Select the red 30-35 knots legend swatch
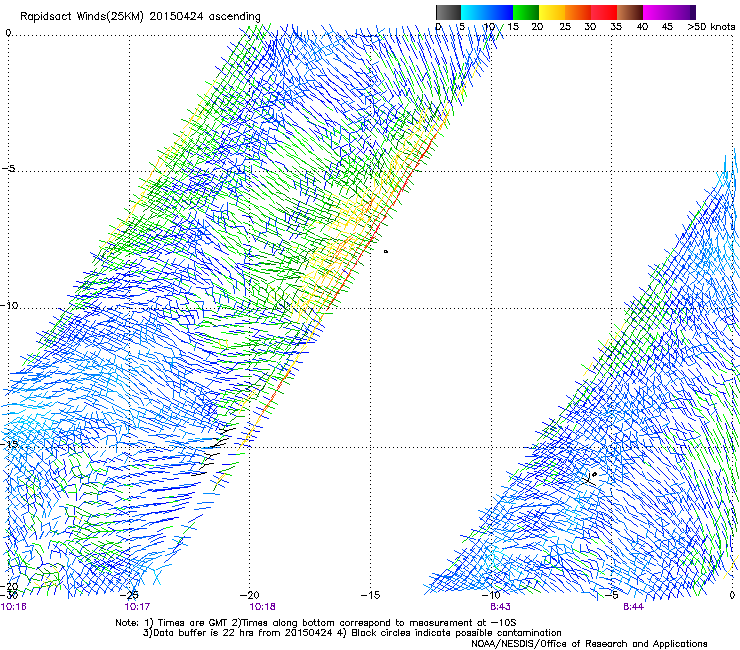Image resolution: width=740 pixels, height=650 pixels. 604,12
